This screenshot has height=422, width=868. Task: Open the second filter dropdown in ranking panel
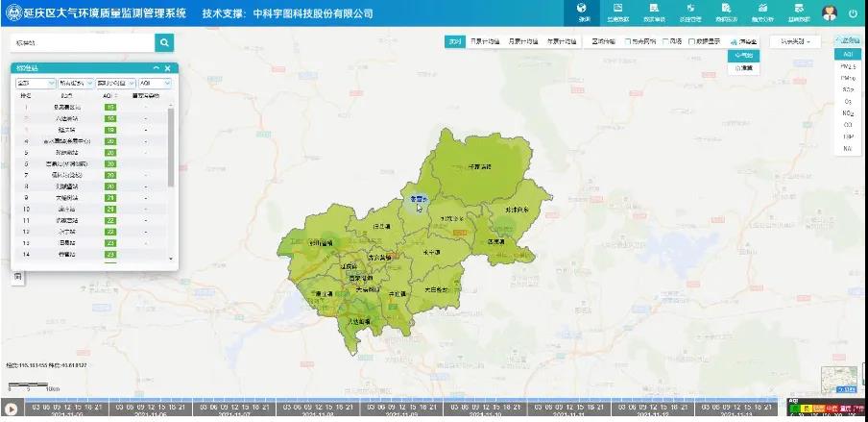(x=76, y=83)
